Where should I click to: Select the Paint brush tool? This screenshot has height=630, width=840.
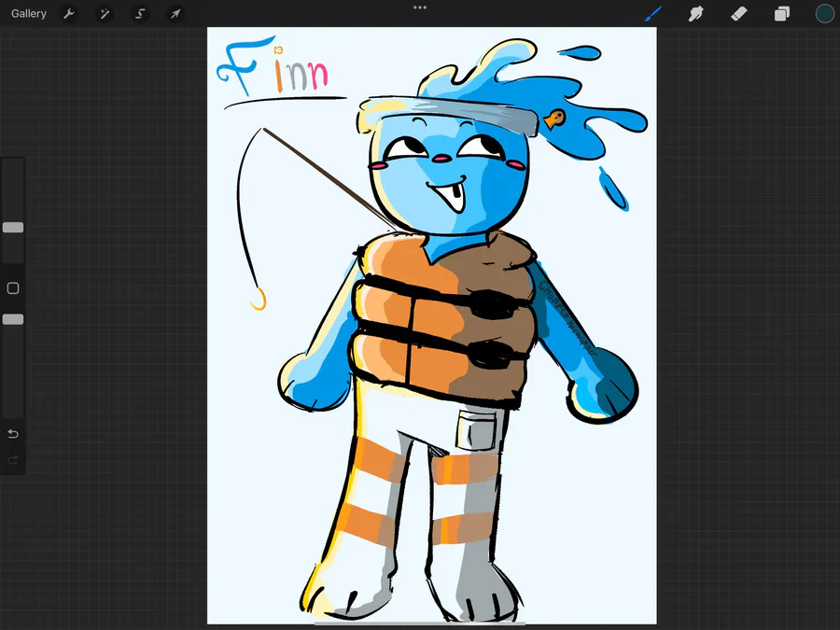(653, 13)
